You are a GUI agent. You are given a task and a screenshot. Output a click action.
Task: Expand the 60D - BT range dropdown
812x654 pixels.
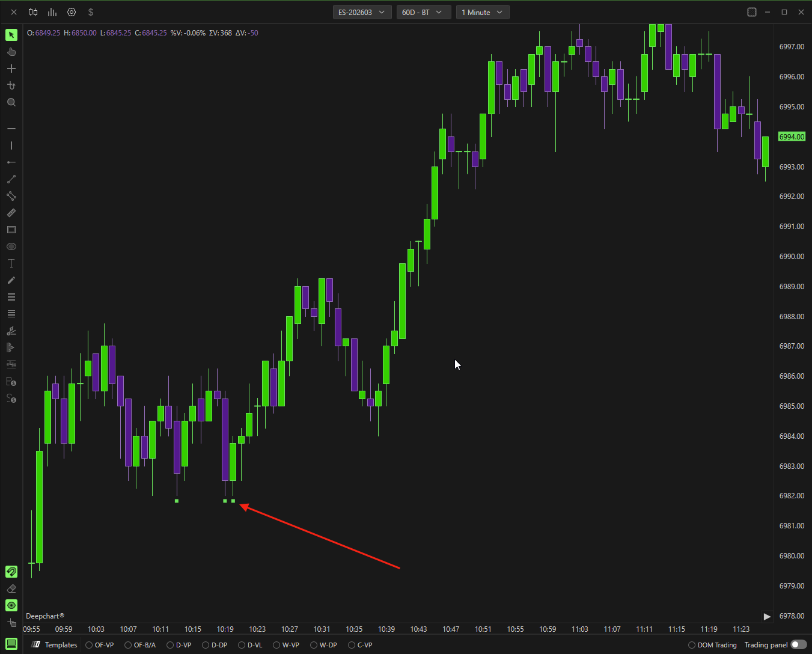(x=423, y=12)
